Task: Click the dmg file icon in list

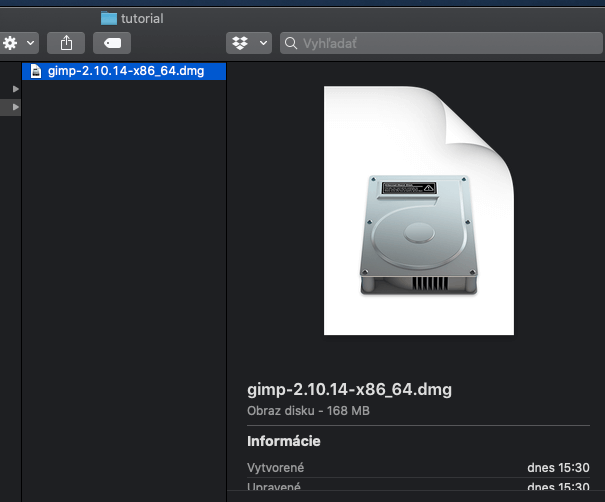Action: coord(36,71)
